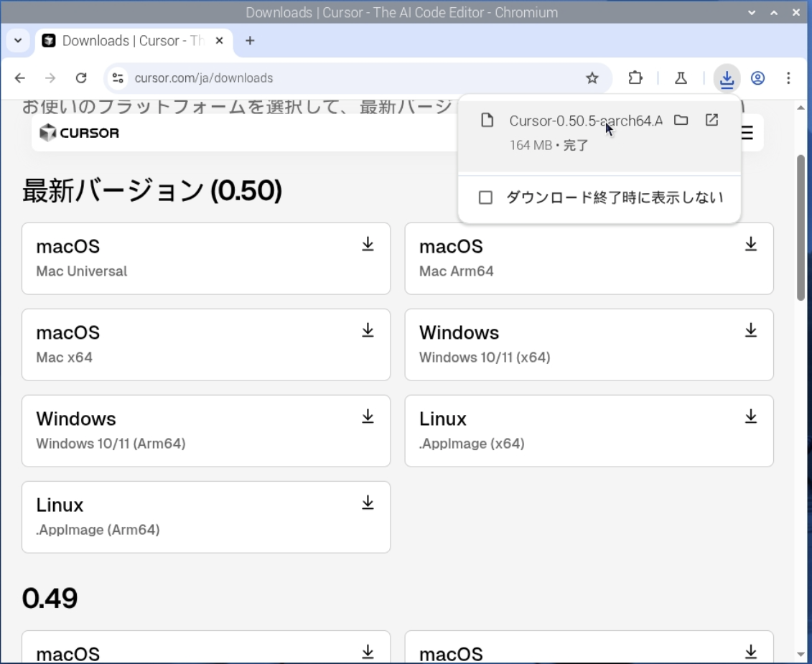Go back to the previous page
This screenshot has width=812, height=664.
(19, 78)
